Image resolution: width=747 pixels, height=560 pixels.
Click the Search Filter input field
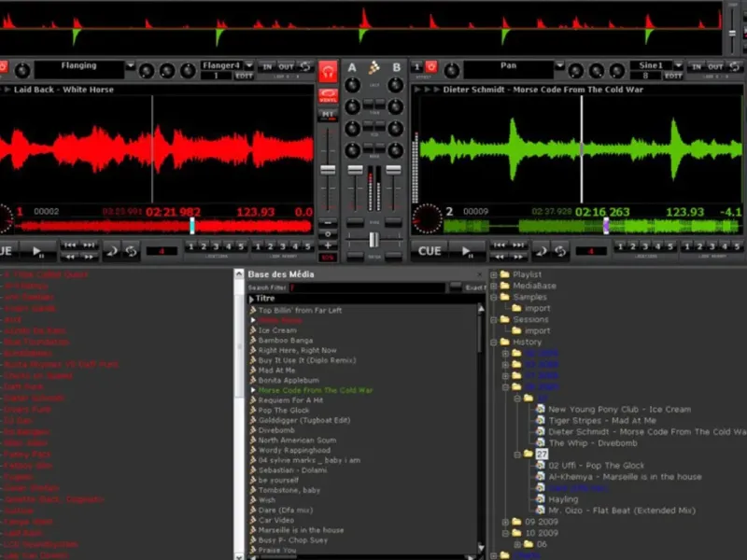(x=367, y=287)
